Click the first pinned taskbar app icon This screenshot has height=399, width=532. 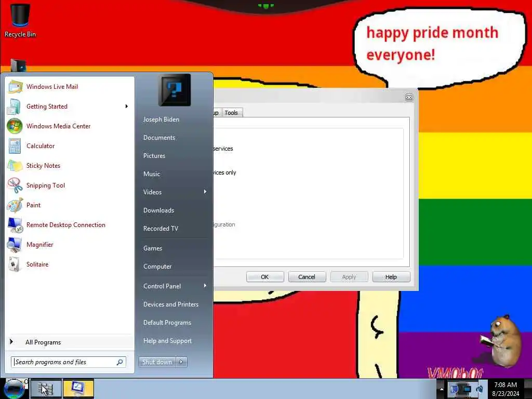[46, 389]
